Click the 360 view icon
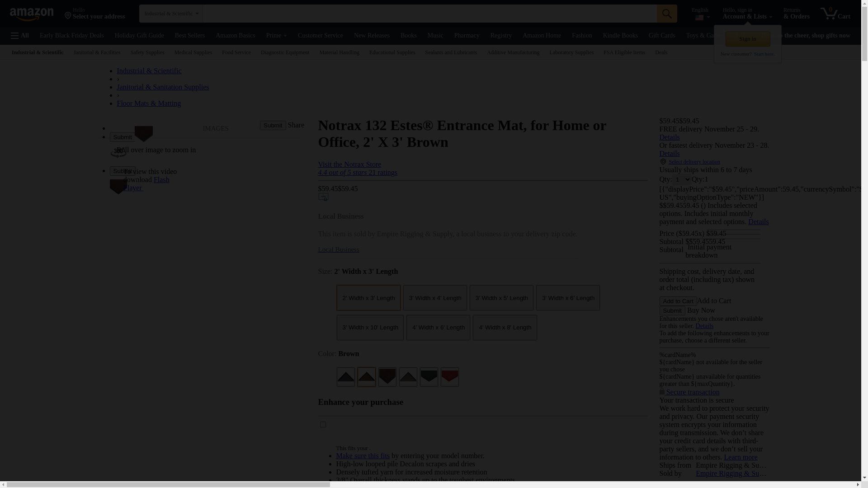868x488 pixels. [118, 152]
